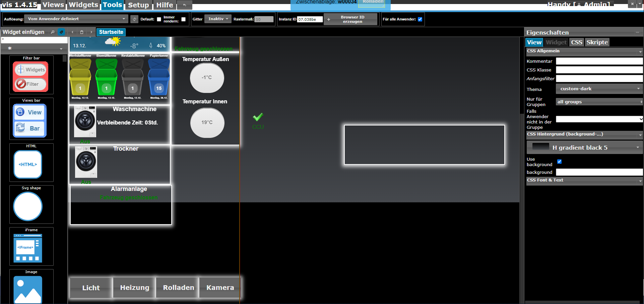
Task: Click the sun and cloud weather icon
Action: coord(113,41)
